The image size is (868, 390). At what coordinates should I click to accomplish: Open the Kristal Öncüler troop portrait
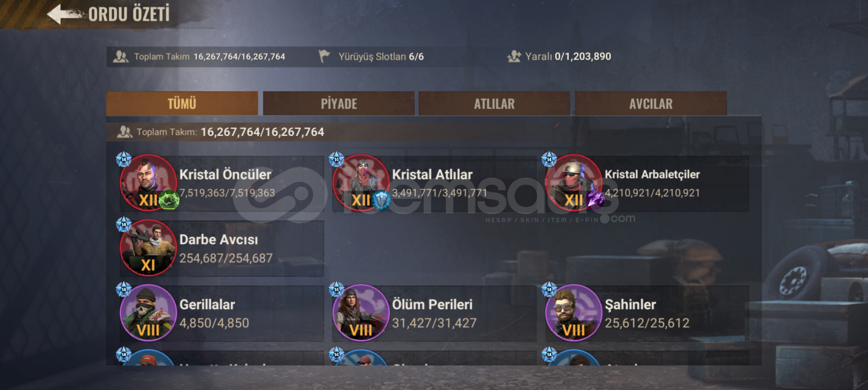(148, 183)
